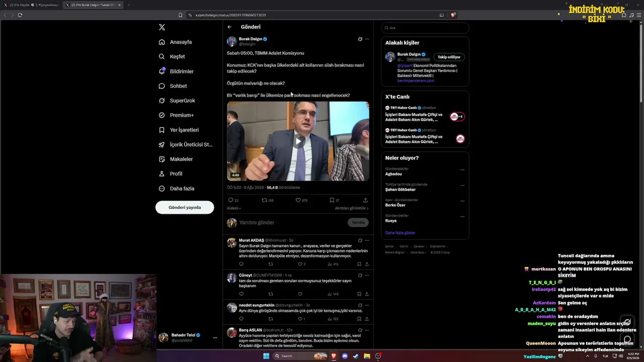
Task: Open the benimpencerem.com link
Action: [416, 81]
